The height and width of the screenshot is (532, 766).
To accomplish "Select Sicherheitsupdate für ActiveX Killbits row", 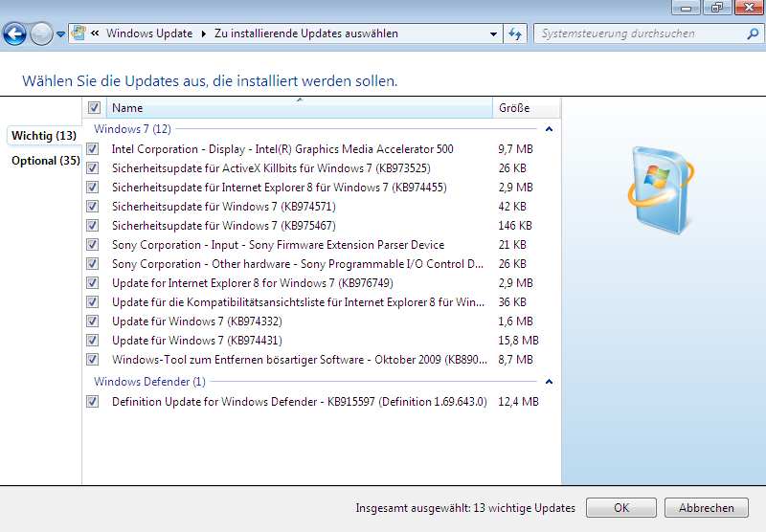I will point(322,167).
